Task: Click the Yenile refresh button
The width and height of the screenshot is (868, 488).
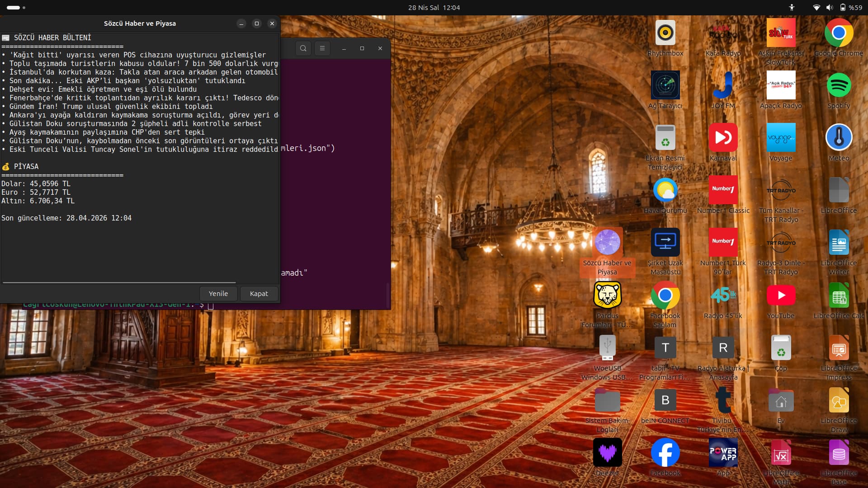Action: pos(218,294)
